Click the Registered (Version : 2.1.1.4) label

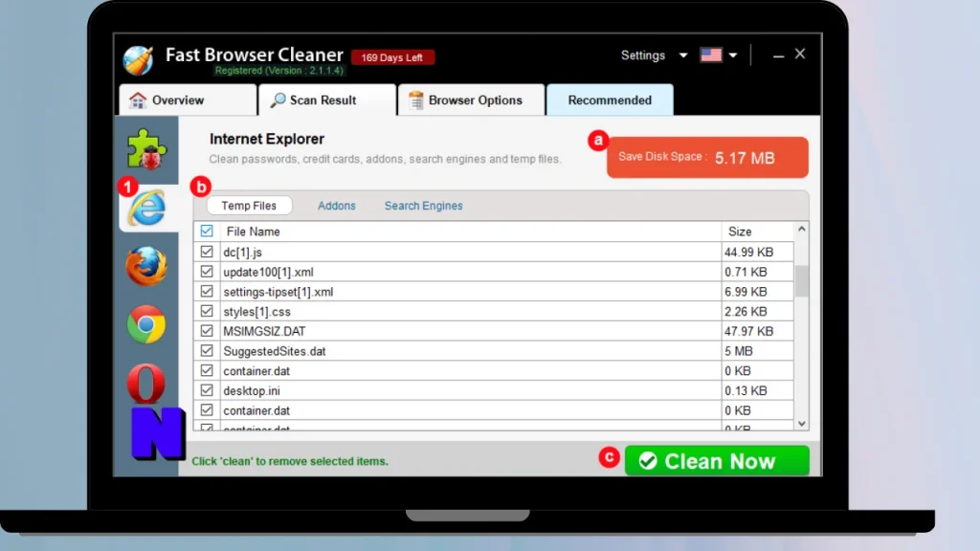[278, 71]
